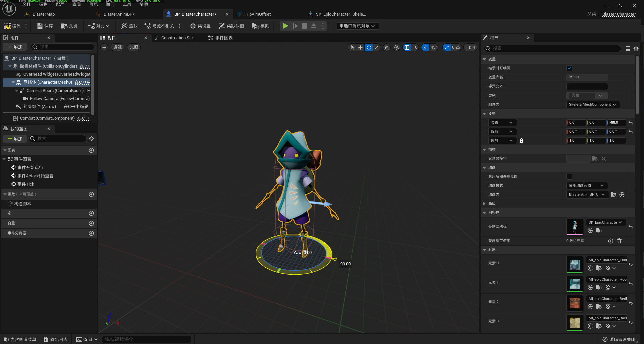Open the debug object selector dropdown
Screen dimensions: 644x344
[357, 26]
